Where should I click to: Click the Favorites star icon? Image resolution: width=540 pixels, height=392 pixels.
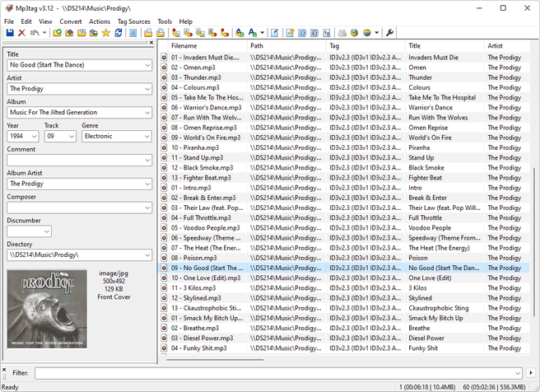coord(106,33)
